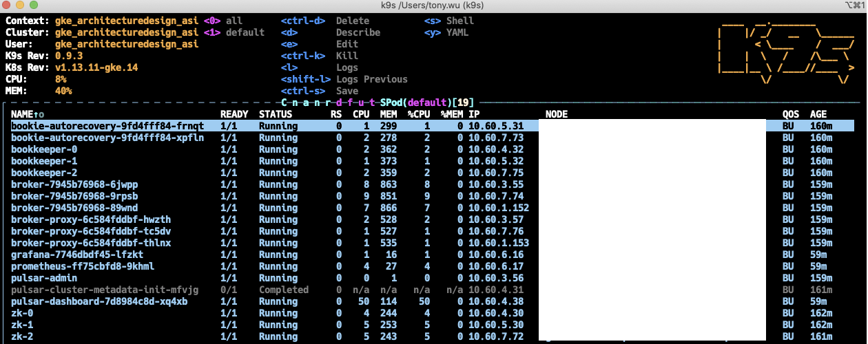Click the <ctrl-k> Kill hint
The width and height of the screenshot is (868, 344).
pos(320,56)
